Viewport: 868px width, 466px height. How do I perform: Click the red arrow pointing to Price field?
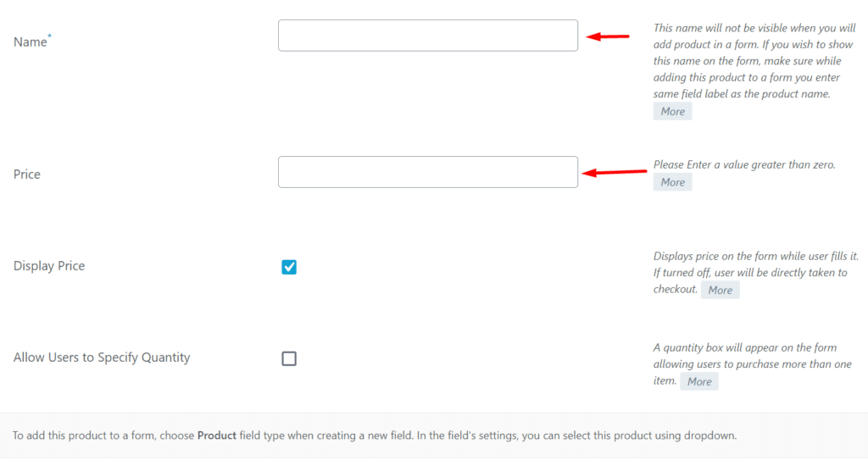pos(616,173)
